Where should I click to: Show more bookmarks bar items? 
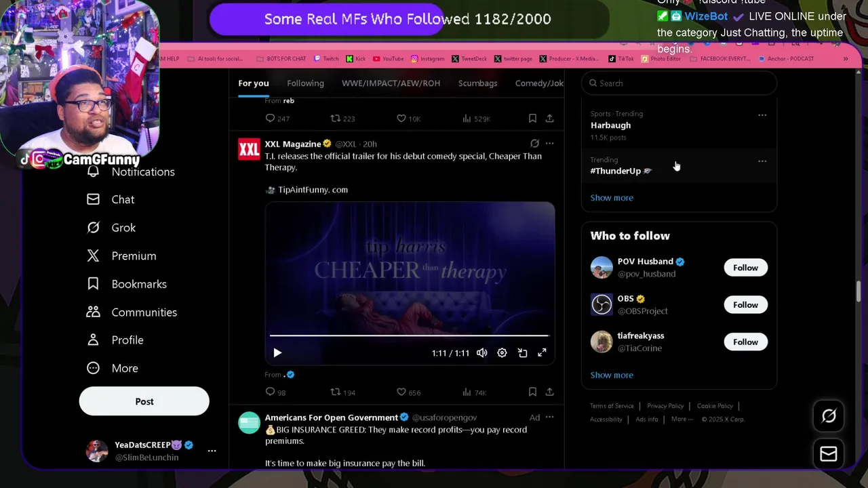[x=846, y=59]
